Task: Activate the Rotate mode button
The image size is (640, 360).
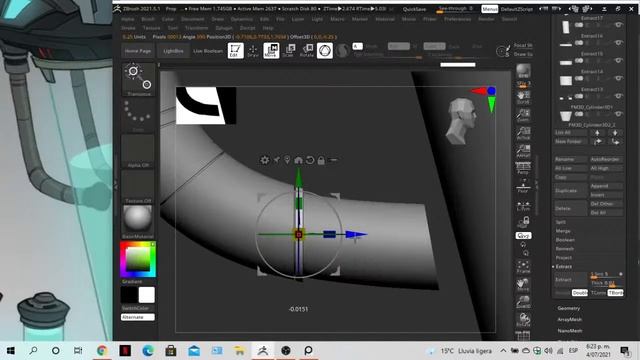Action: pos(307,51)
